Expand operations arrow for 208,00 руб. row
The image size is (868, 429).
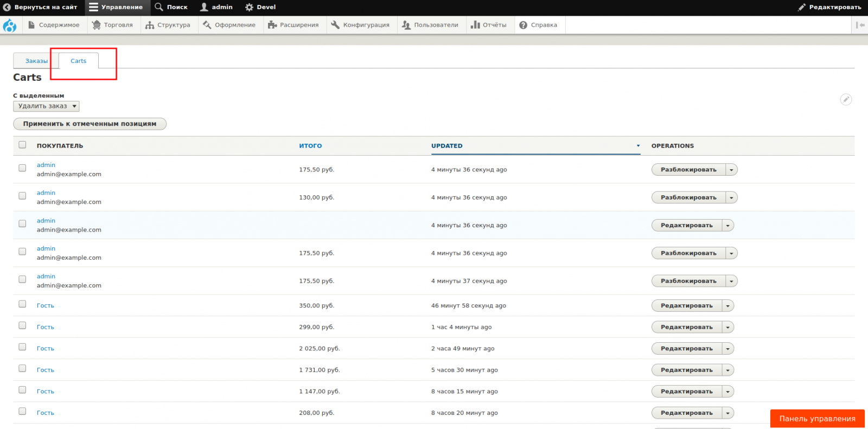728,413
